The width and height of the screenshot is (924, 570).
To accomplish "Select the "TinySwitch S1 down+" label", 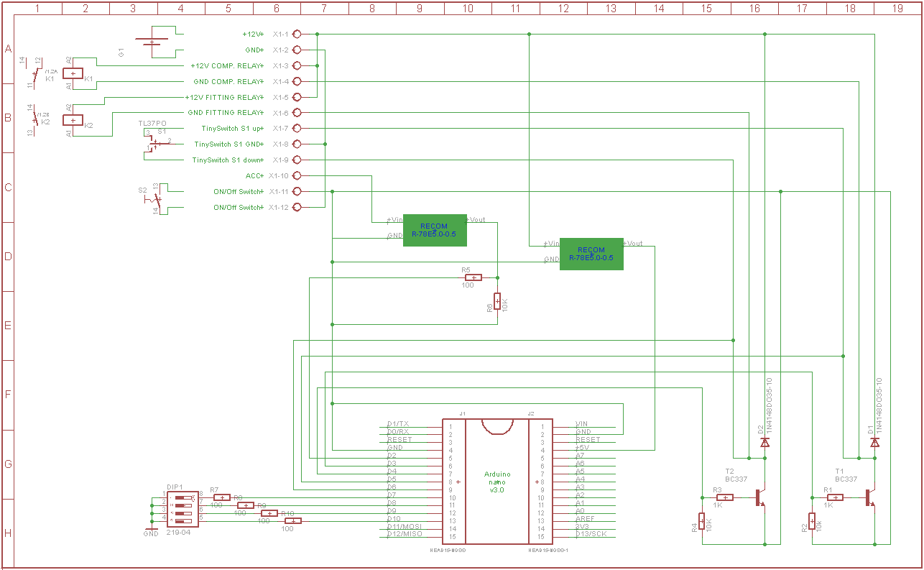I will (228, 160).
